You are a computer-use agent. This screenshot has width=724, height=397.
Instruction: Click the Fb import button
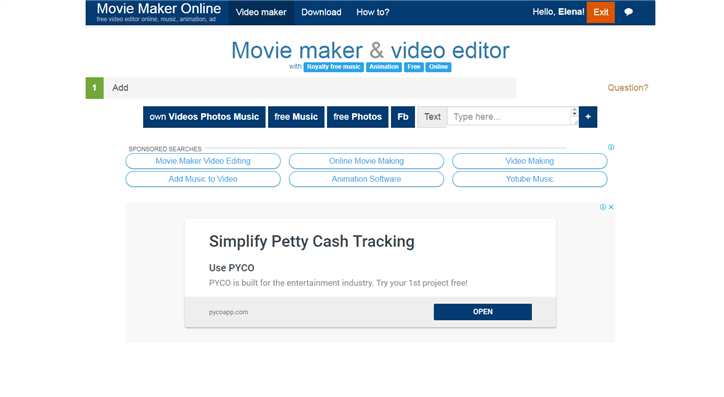pos(403,117)
